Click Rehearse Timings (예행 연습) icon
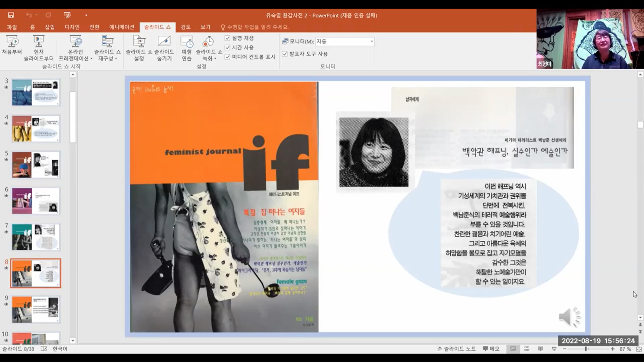Screen dimensions: 644x362 186,48
